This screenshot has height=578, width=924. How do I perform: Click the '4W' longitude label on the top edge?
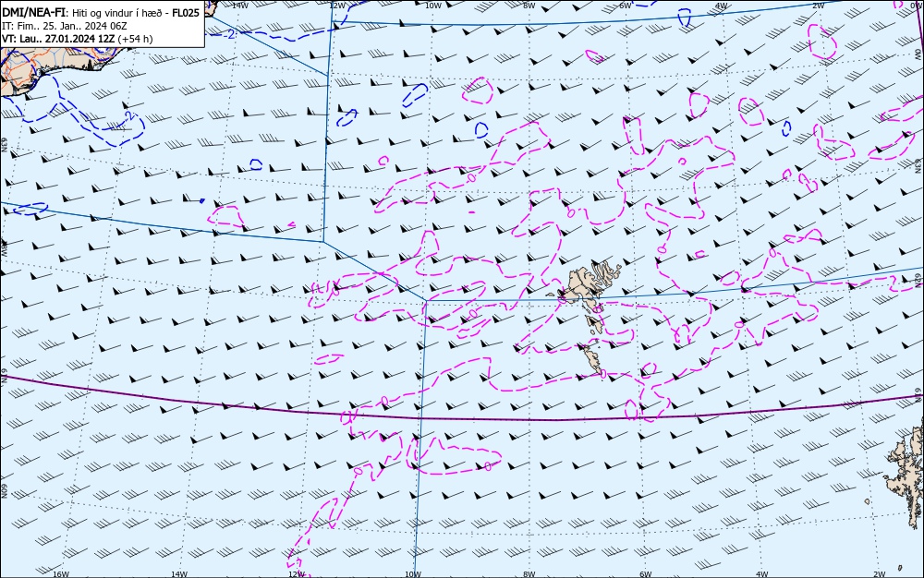pos(722,6)
